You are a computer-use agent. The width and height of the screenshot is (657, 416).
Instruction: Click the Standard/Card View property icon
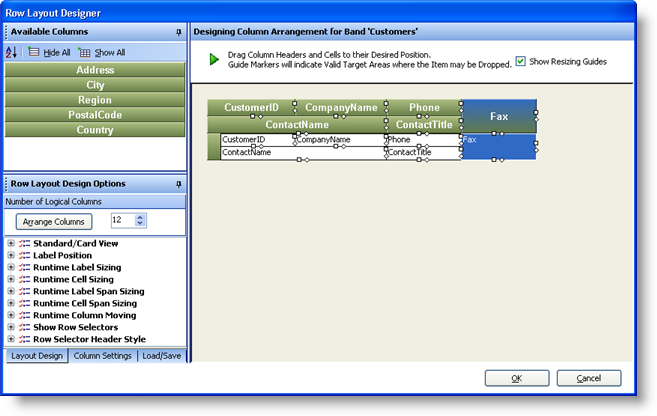coord(24,243)
